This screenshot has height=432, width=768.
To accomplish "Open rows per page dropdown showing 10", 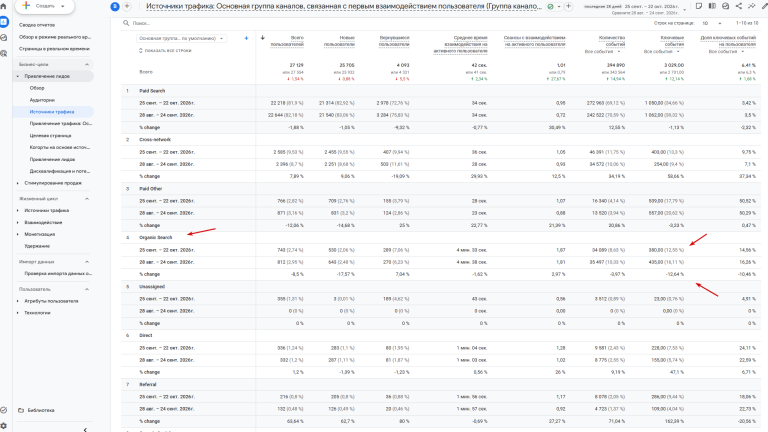I will coord(712,23).
